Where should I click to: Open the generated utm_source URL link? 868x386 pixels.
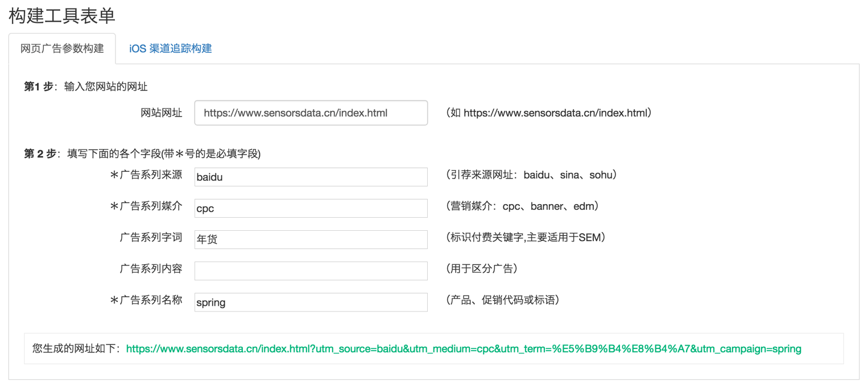click(464, 348)
